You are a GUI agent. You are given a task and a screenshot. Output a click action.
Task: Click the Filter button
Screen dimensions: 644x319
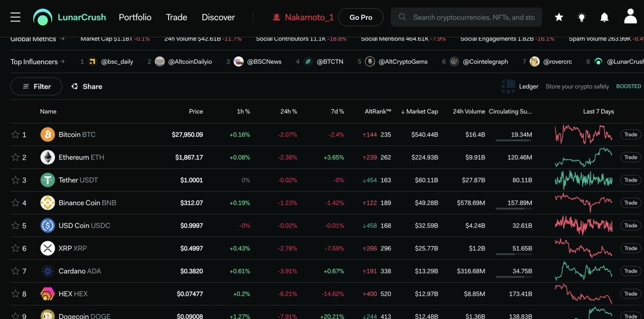(x=36, y=86)
